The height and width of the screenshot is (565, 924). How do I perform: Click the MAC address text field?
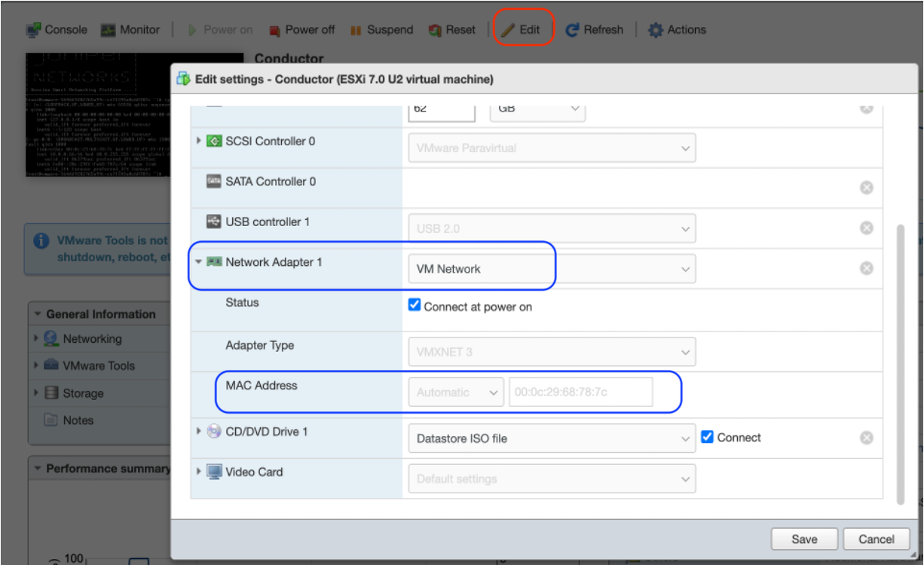(x=581, y=392)
